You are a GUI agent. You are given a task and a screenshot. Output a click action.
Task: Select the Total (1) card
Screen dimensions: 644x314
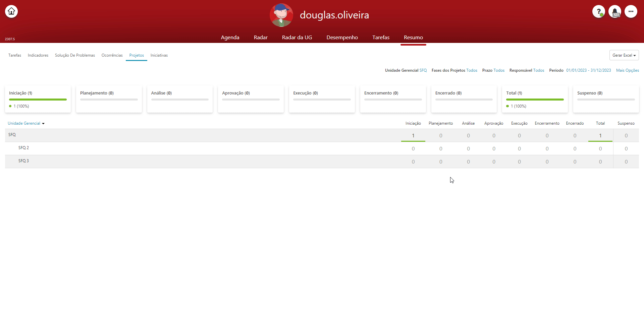click(x=535, y=99)
